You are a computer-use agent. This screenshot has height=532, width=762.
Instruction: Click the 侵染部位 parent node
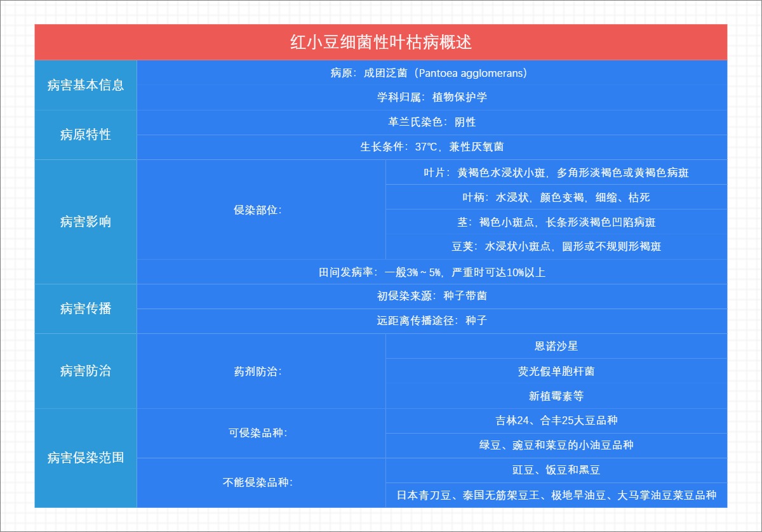(x=260, y=209)
